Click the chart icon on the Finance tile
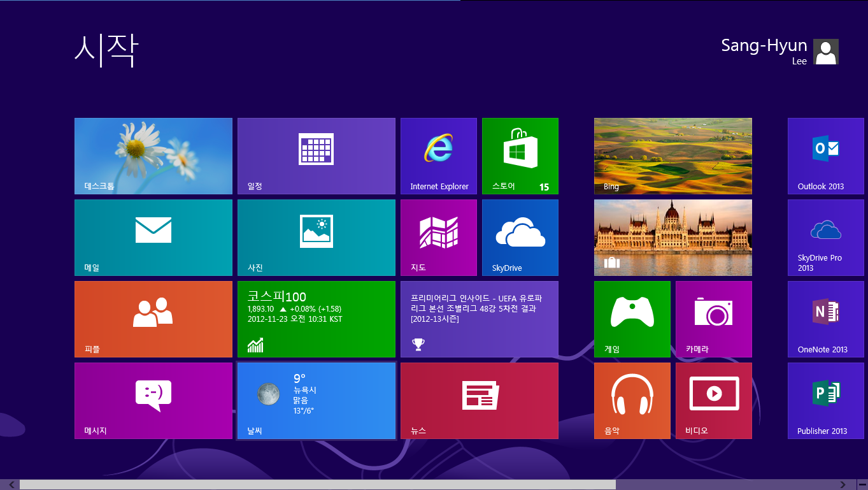868x490 pixels. (x=255, y=345)
